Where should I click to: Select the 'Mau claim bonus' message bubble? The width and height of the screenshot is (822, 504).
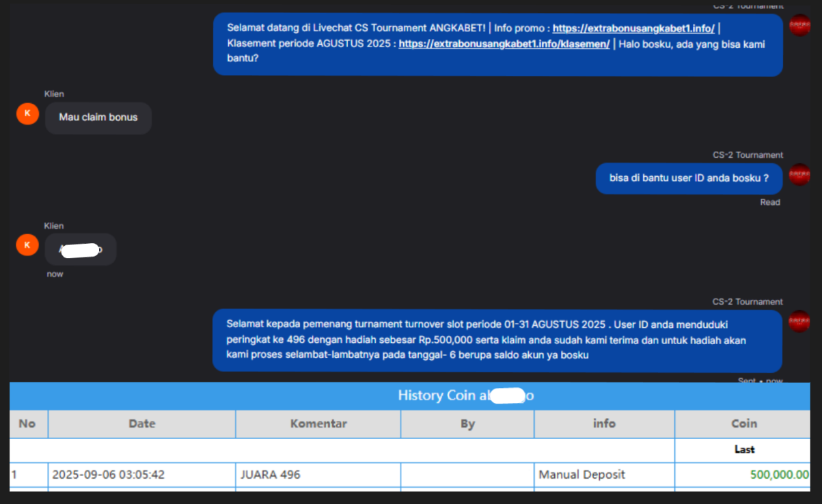(x=98, y=117)
